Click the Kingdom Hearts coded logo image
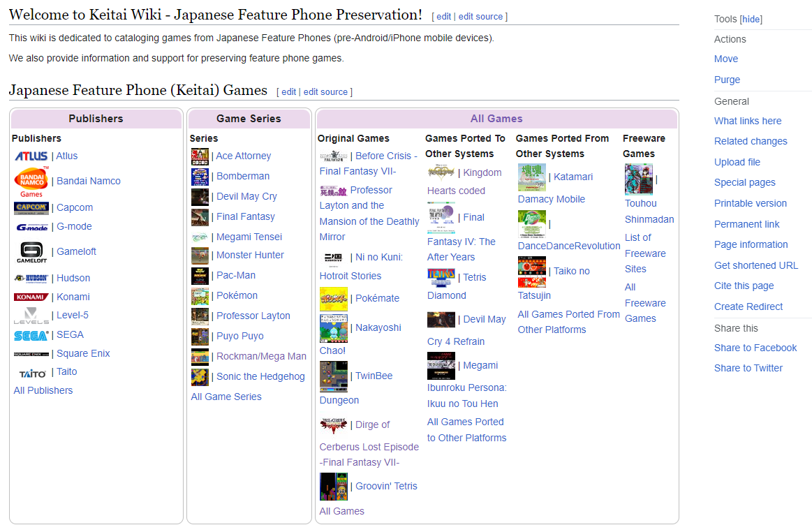Screen dimensions: 812x532 coord(441,173)
